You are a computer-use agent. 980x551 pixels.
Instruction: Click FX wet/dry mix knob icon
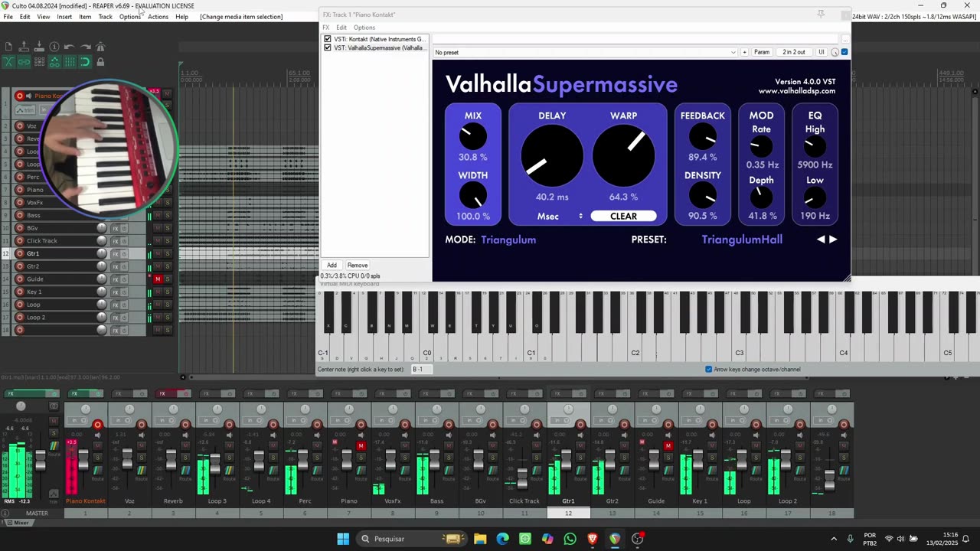(x=835, y=52)
